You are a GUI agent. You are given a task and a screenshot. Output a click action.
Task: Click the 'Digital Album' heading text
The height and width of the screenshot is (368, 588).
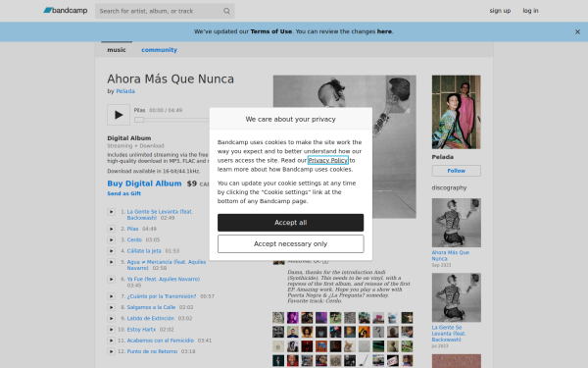click(x=129, y=137)
